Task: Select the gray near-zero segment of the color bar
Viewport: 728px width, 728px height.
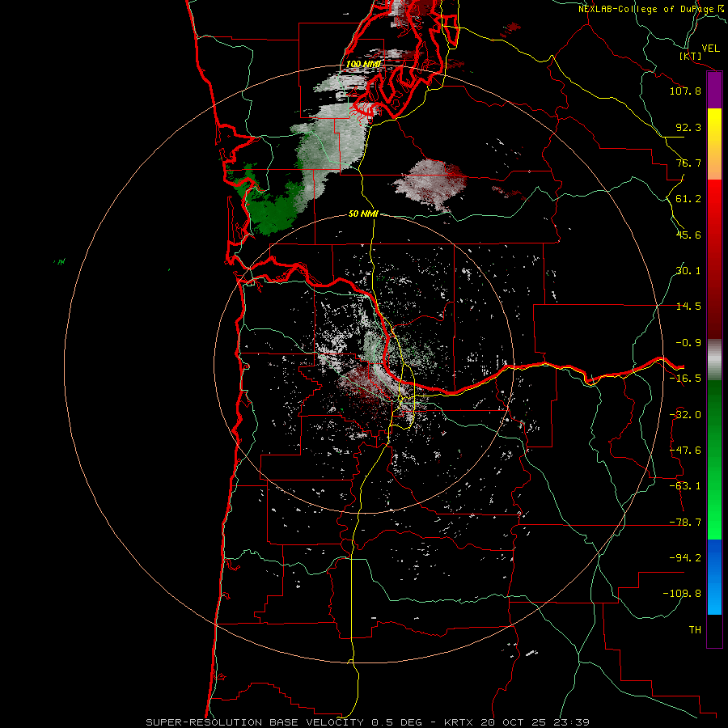Action: pyautogui.click(x=714, y=359)
